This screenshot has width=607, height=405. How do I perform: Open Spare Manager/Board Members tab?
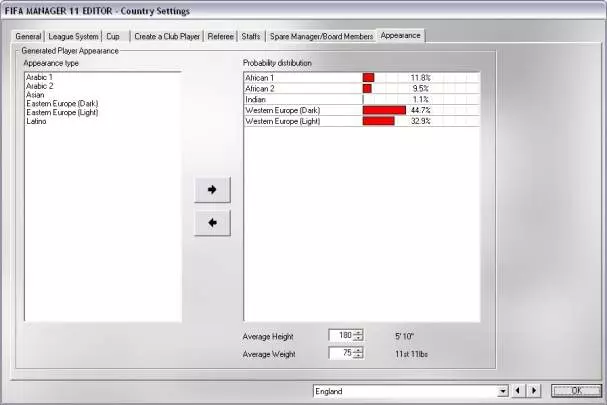(x=321, y=36)
